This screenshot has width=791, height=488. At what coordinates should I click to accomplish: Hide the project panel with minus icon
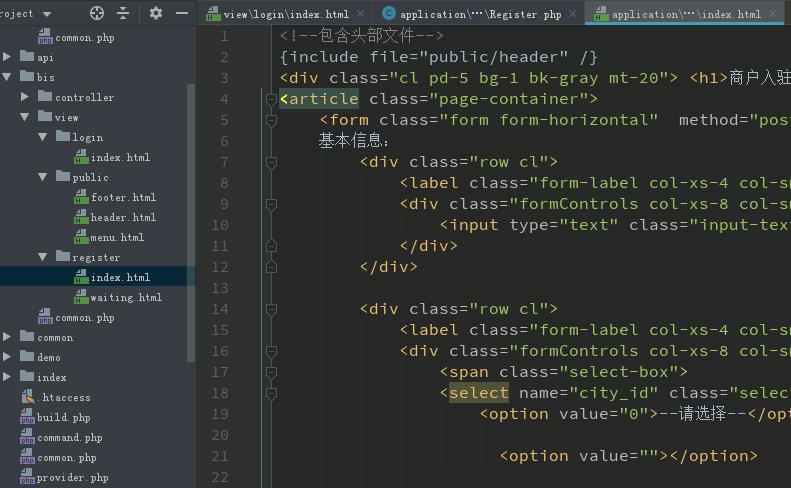(x=182, y=13)
